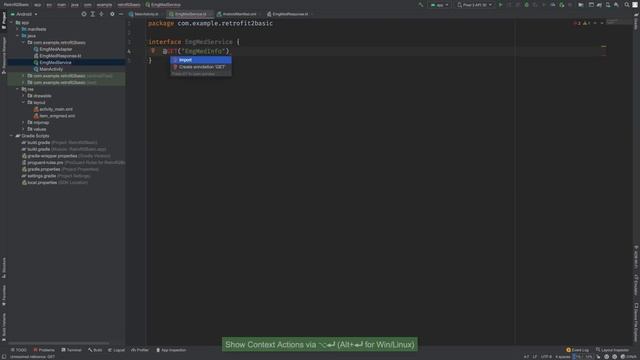Open gradle-wrapper.properties file
640x360 pixels.
66,156
